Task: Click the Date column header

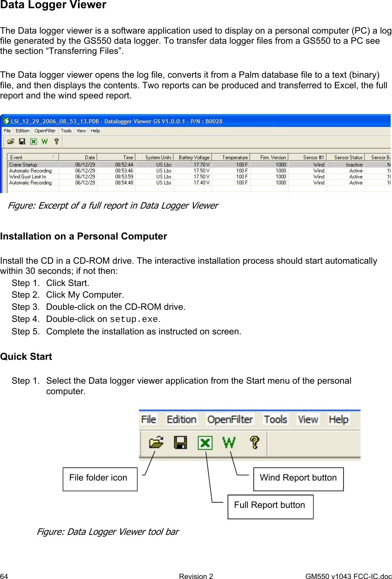Action: [x=78, y=157]
